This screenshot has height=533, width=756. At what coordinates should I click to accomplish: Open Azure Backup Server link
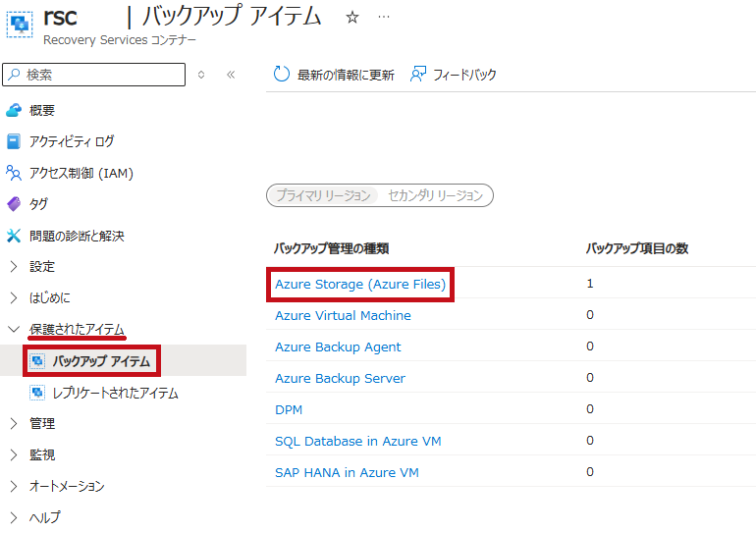[x=340, y=378]
